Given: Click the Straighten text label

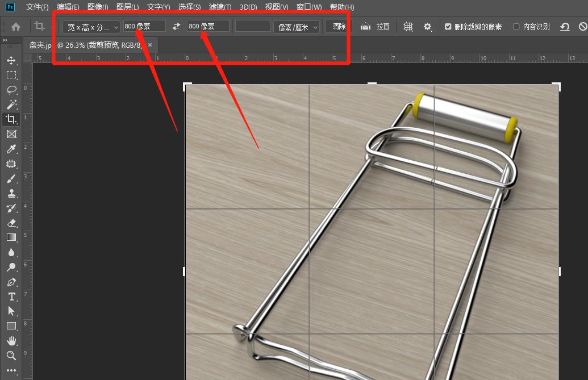Looking at the screenshot, I should point(383,27).
